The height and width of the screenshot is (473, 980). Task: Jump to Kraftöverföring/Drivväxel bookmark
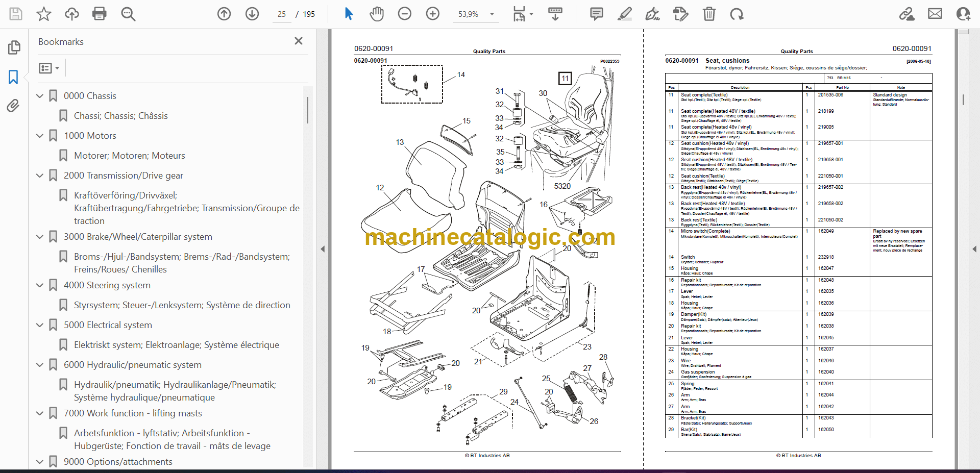(x=187, y=208)
